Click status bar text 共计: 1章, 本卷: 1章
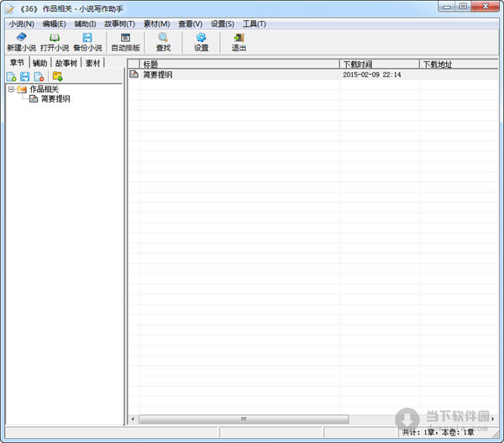504x443 pixels. click(x=438, y=432)
